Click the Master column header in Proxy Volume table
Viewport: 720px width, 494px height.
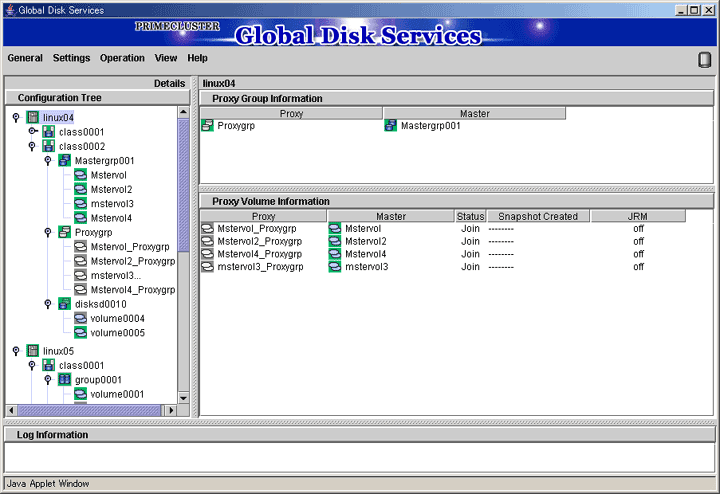[391, 216]
